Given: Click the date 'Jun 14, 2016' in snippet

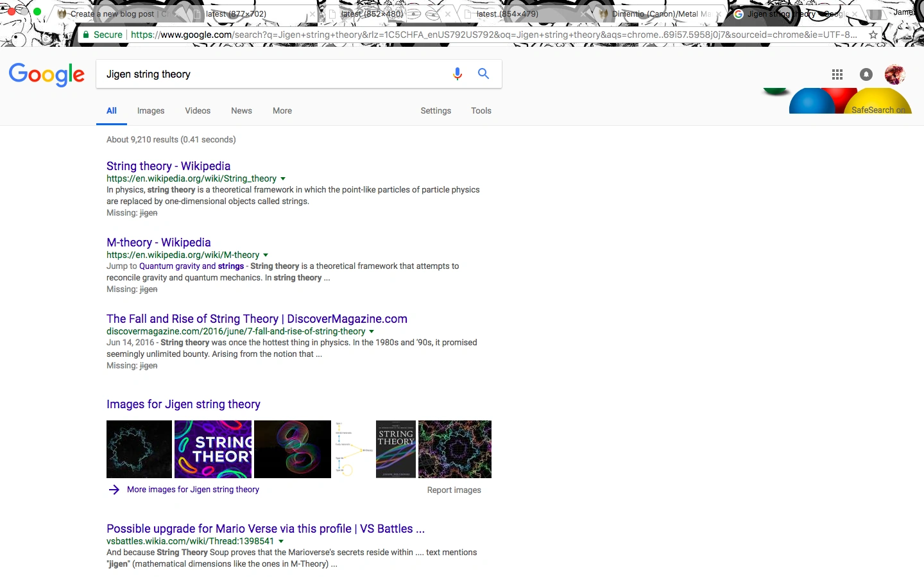Looking at the screenshot, I should (x=130, y=343).
